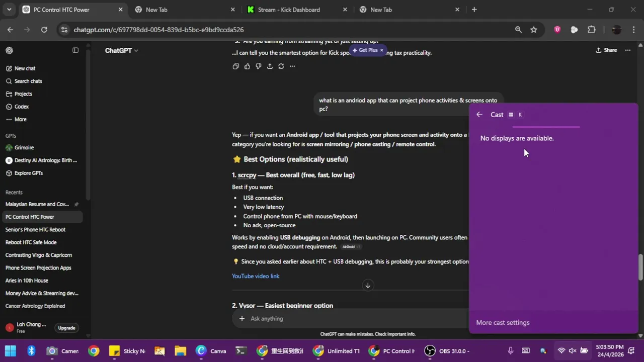Click the Get Plus button
The height and width of the screenshot is (362, 644).
[x=365, y=50]
